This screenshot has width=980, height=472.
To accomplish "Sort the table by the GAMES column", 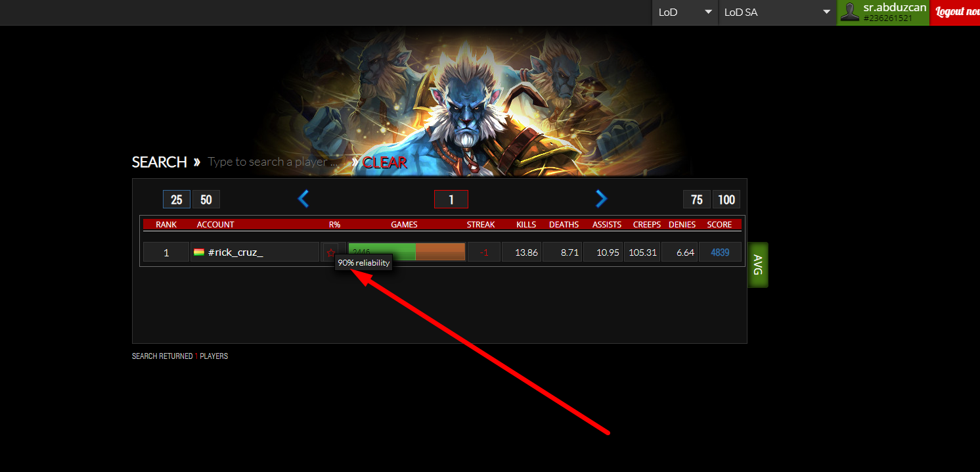I will tap(404, 225).
